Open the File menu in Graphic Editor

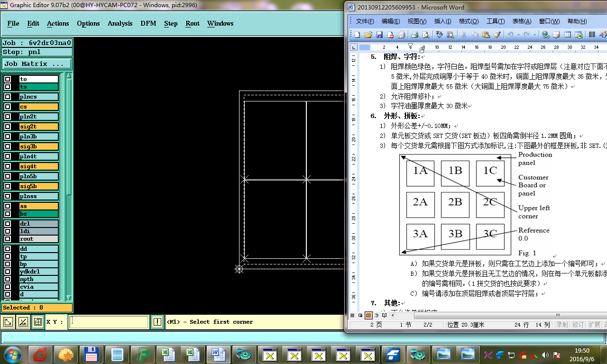pos(13,23)
